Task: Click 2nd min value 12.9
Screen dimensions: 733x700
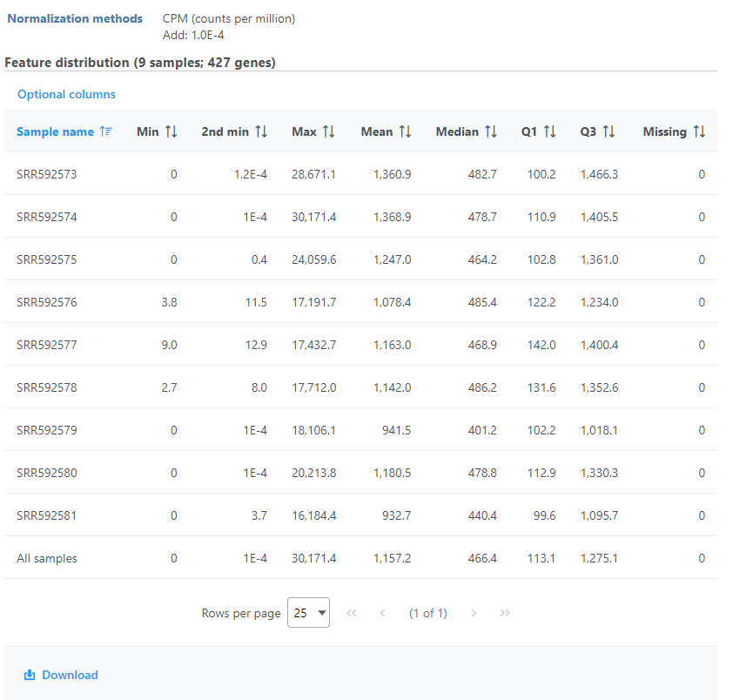Action: pos(256,345)
